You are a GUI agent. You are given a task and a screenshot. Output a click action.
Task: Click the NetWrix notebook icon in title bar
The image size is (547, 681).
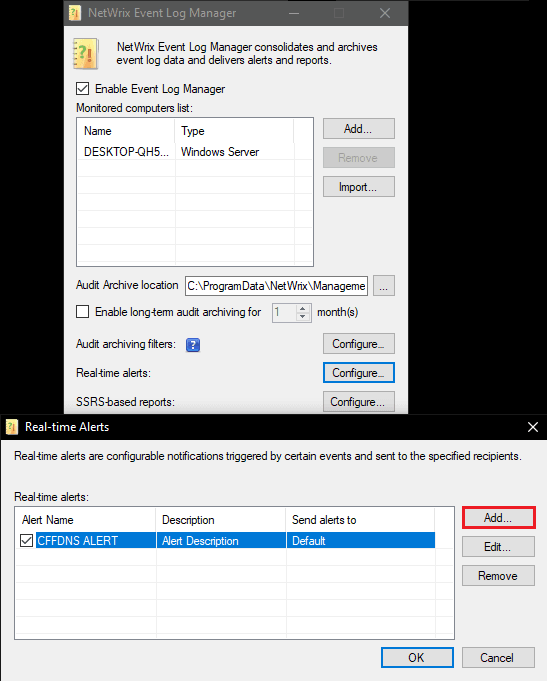click(x=75, y=13)
